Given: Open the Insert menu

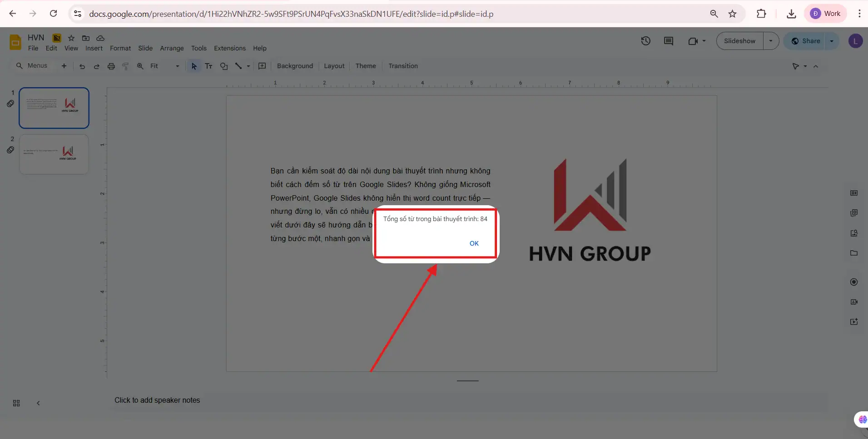Looking at the screenshot, I should (x=94, y=48).
